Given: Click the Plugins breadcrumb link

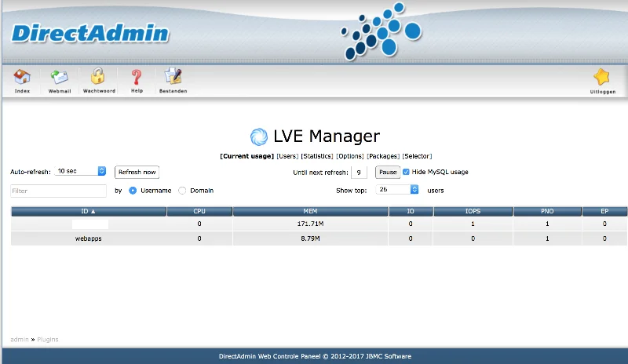Looking at the screenshot, I should (48, 340).
